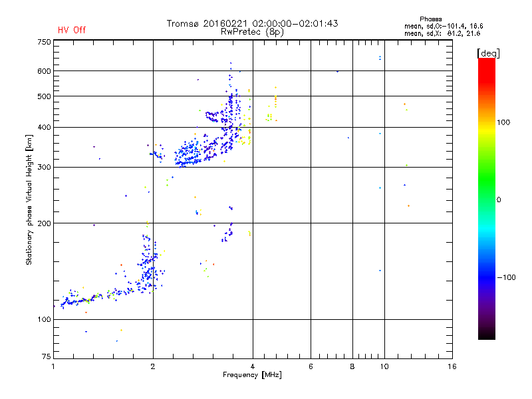This screenshot has height=399, width=532.
Task: Click the x-axis '10' tick label
Action: (384, 366)
